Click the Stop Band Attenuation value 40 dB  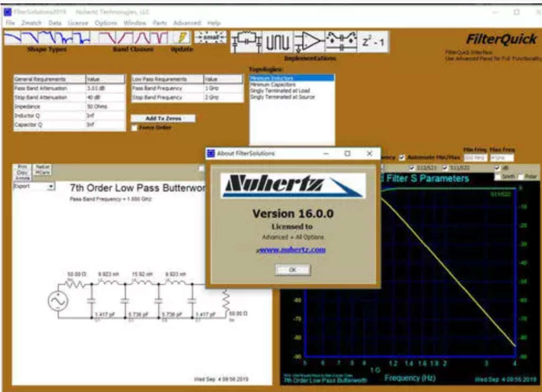pos(105,98)
